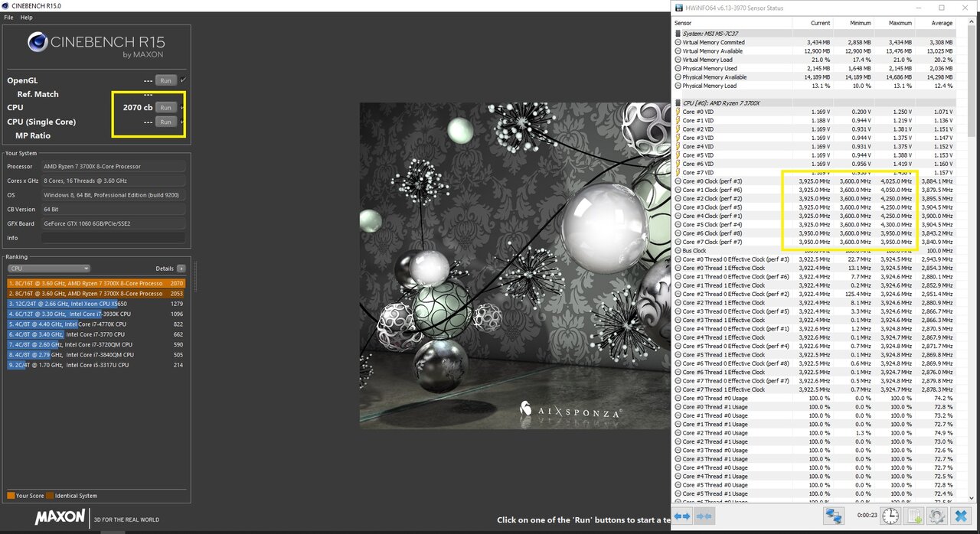Click the MAXON logo at bottom left
Image resolution: width=980 pixels, height=534 pixels.
60,518
